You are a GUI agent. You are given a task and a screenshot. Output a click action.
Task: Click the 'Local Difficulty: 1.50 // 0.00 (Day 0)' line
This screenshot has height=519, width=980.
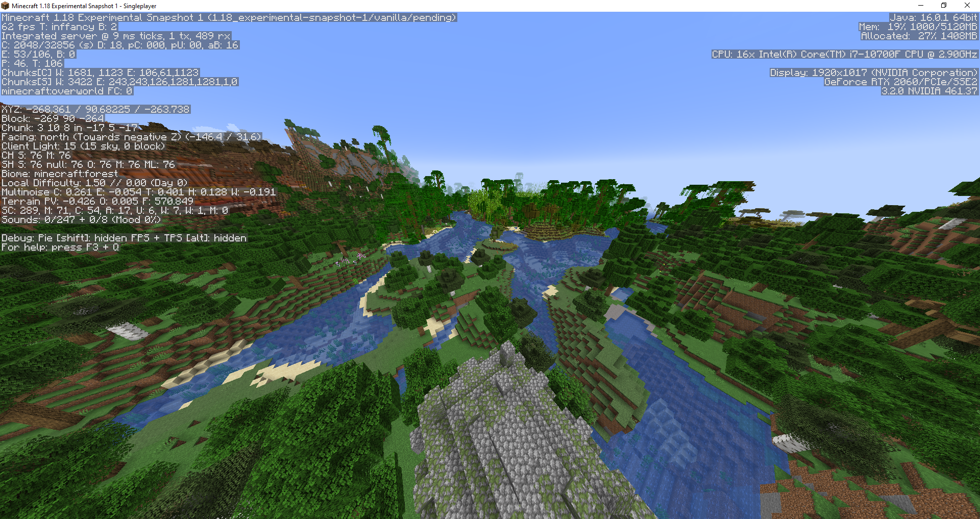tap(94, 183)
